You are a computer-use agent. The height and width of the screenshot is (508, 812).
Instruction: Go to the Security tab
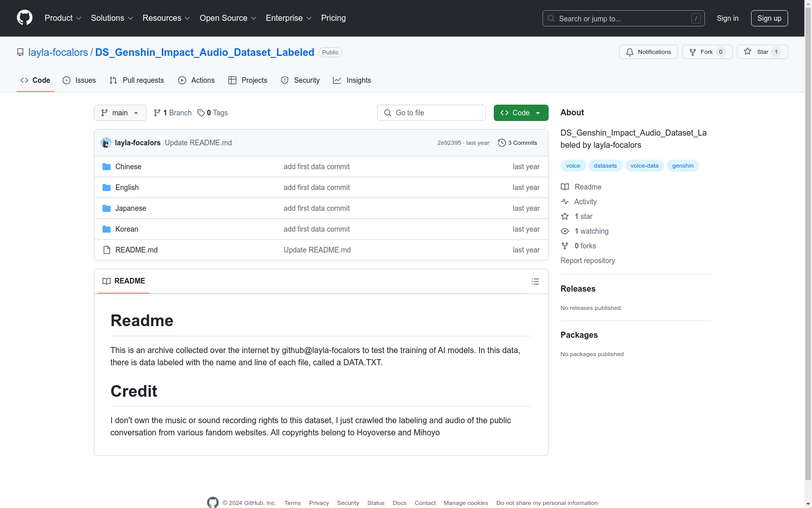(300, 80)
